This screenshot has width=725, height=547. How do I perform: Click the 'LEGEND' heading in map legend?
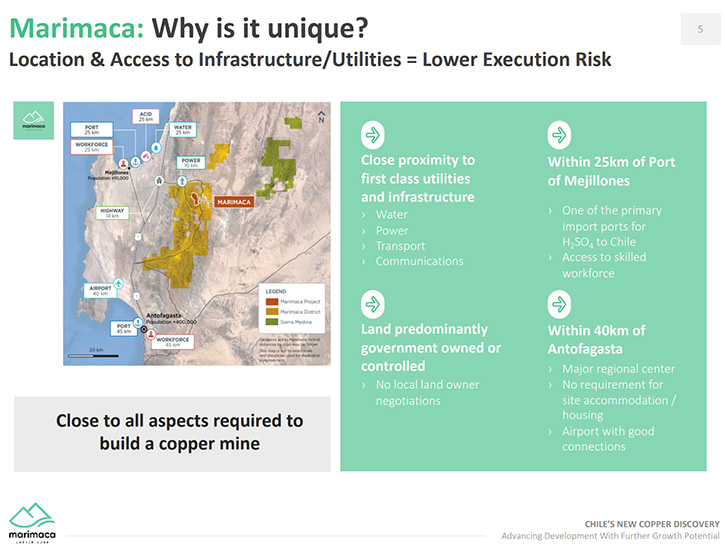tap(276, 291)
